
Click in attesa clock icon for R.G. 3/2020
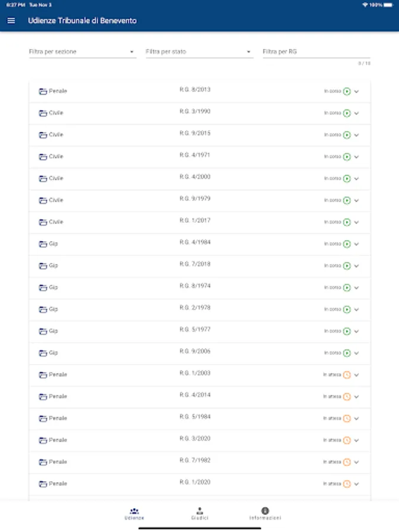[x=347, y=440]
